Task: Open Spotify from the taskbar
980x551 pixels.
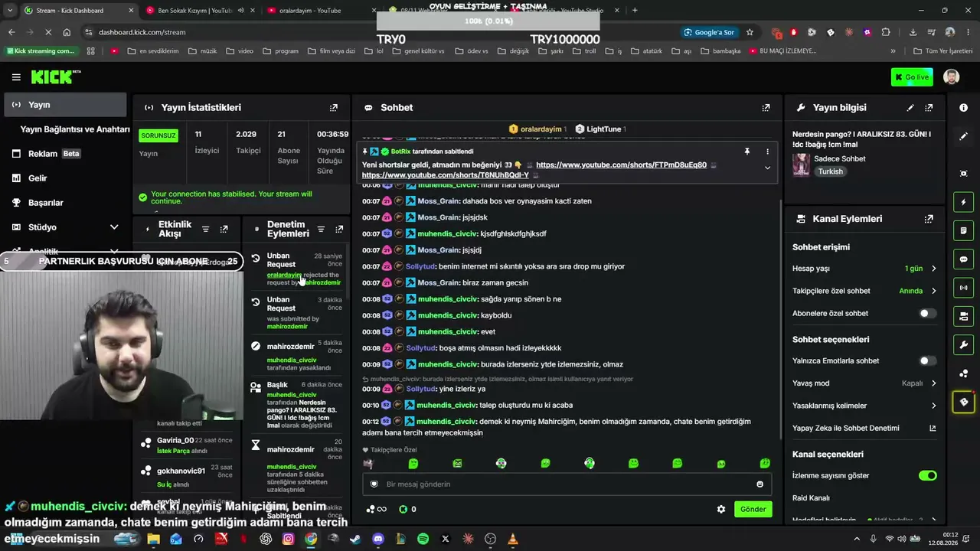Action: [x=423, y=539]
